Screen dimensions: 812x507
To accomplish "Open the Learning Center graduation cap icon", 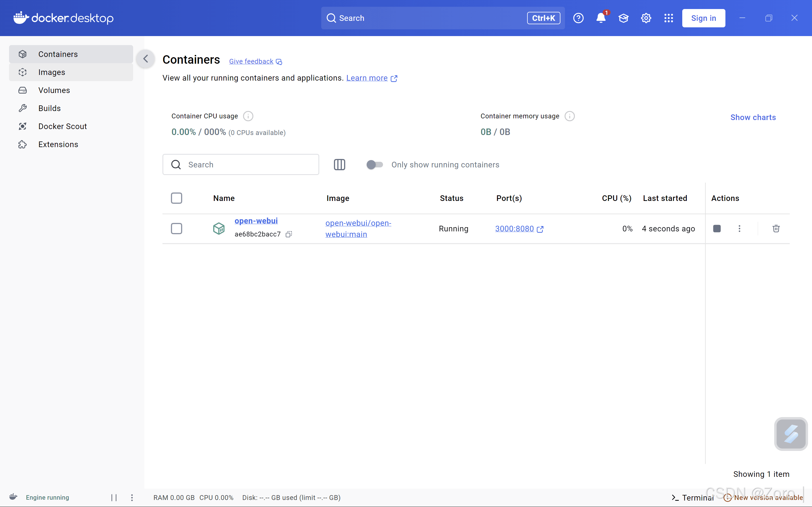I will 623,18.
